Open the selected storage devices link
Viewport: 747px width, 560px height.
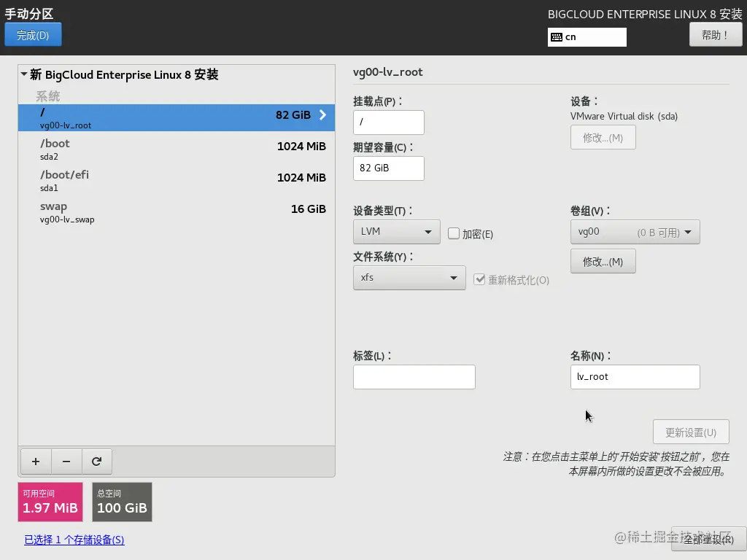74,540
